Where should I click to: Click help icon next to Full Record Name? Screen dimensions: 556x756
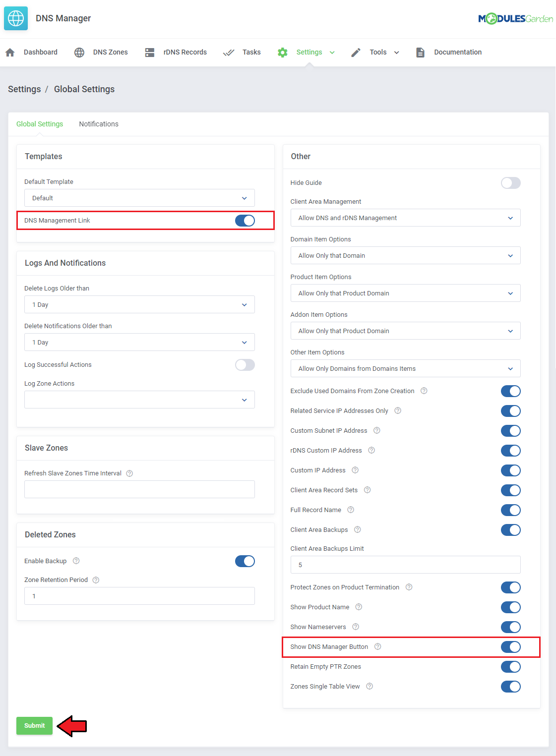[351, 510]
